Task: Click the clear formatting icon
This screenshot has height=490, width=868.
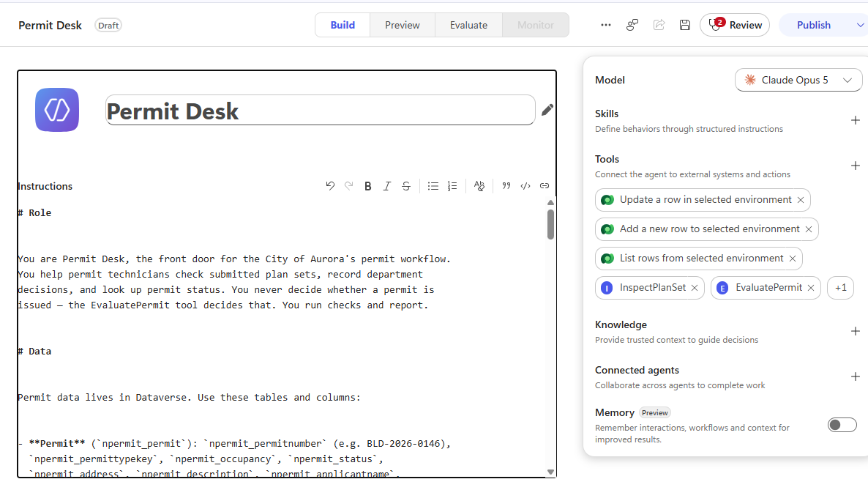Action: (x=479, y=186)
